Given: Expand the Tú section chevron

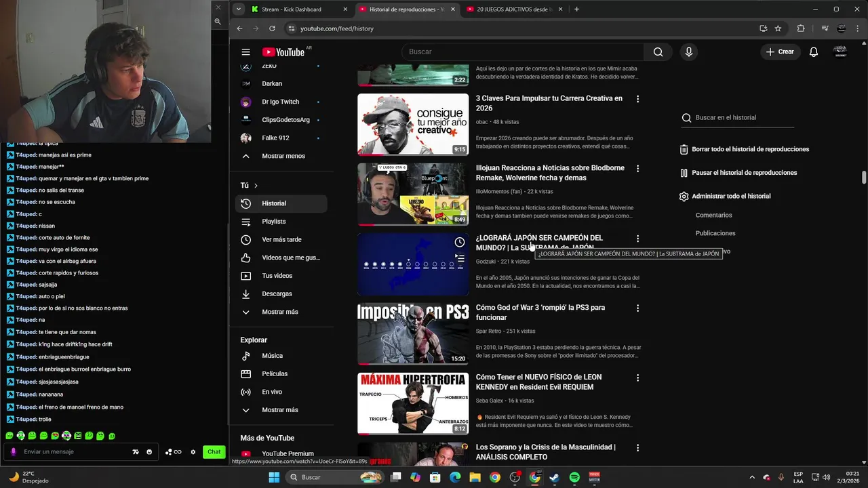Looking at the screenshot, I should click(256, 185).
